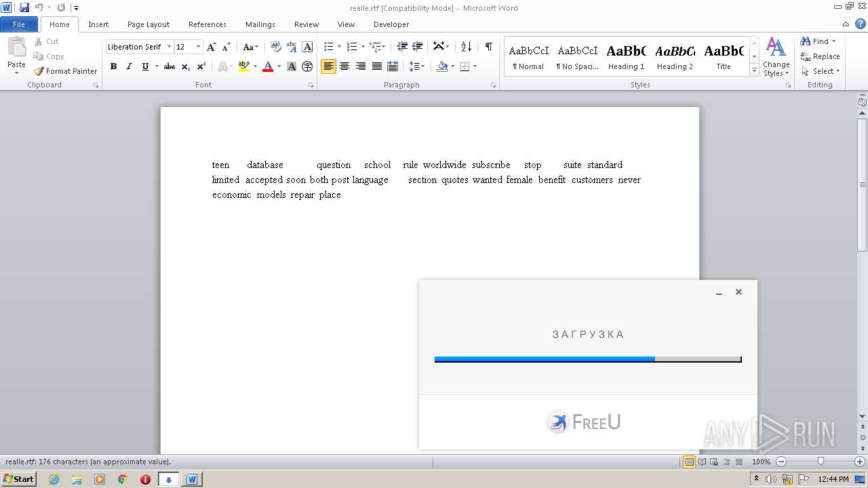This screenshot has height=488, width=868.
Task: Insert an enclosed character
Action: coord(307,66)
